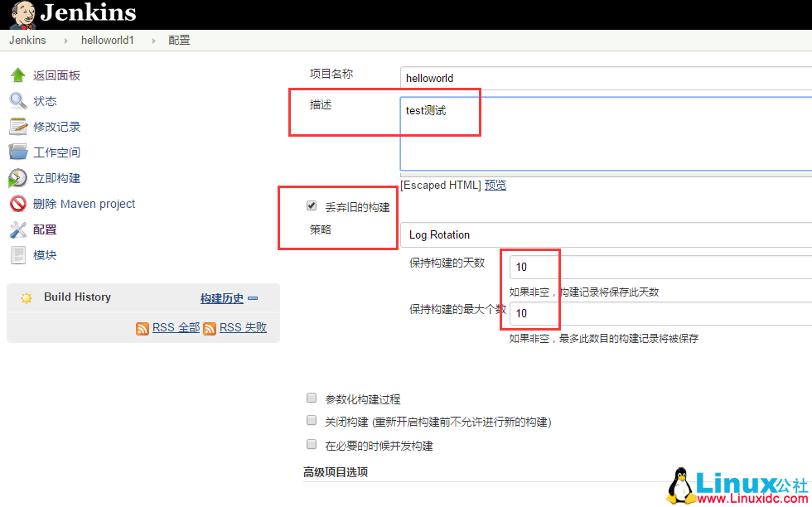Select the 返回面板 back arrow icon
812x507 pixels.
tap(18, 75)
